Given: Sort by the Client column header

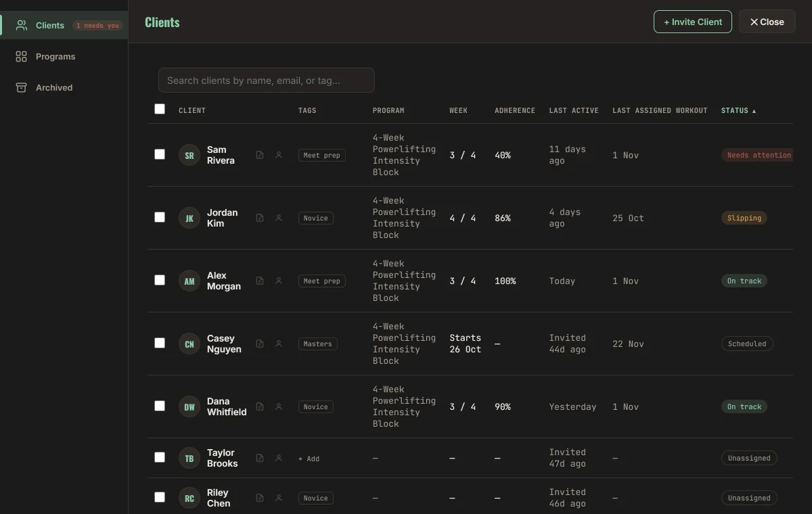Looking at the screenshot, I should click(x=192, y=110).
